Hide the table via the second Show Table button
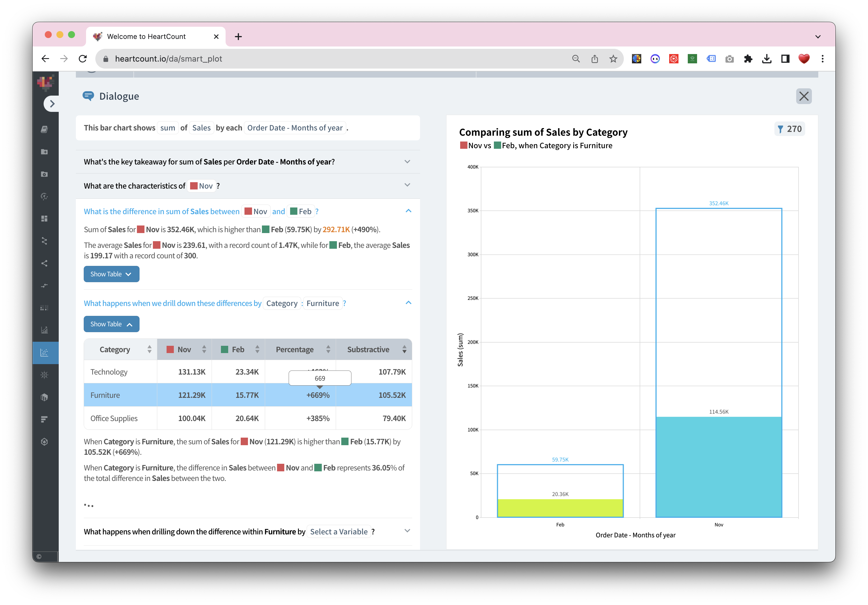 coord(112,324)
